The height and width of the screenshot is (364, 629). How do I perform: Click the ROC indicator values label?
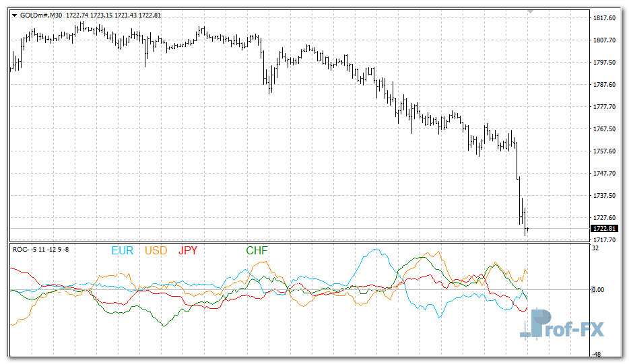(x=40, y=250)
